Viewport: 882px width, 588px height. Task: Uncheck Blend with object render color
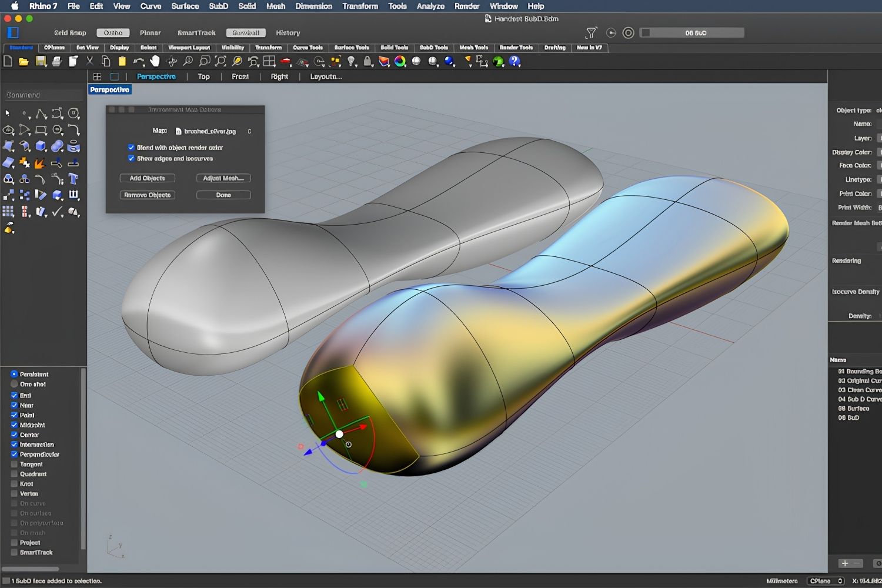(131, 148)
